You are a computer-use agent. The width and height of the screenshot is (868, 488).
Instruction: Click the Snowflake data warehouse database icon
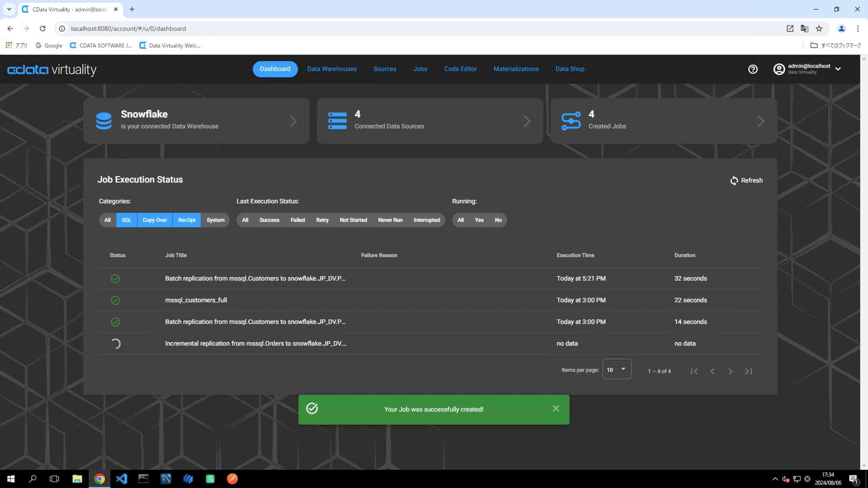[104, 121]
